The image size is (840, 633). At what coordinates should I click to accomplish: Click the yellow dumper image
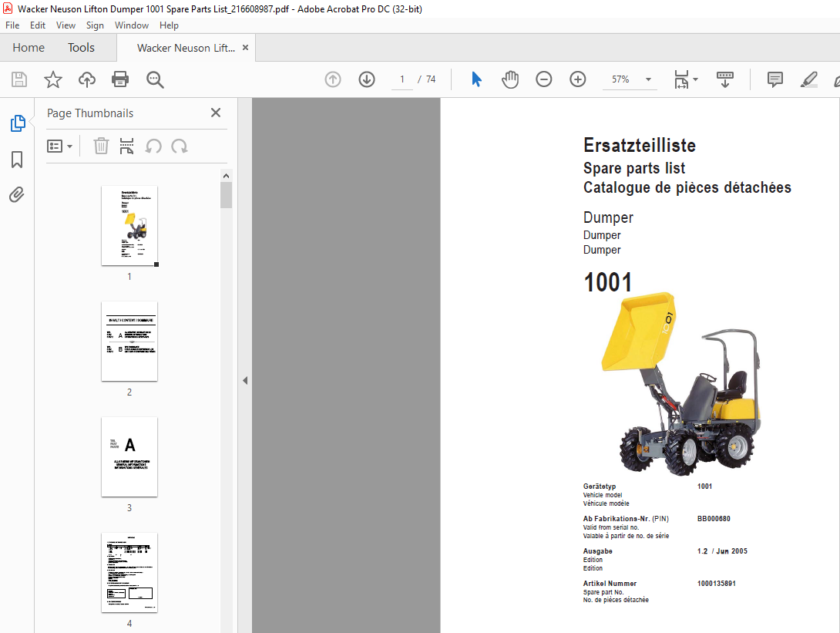[680, 384]
